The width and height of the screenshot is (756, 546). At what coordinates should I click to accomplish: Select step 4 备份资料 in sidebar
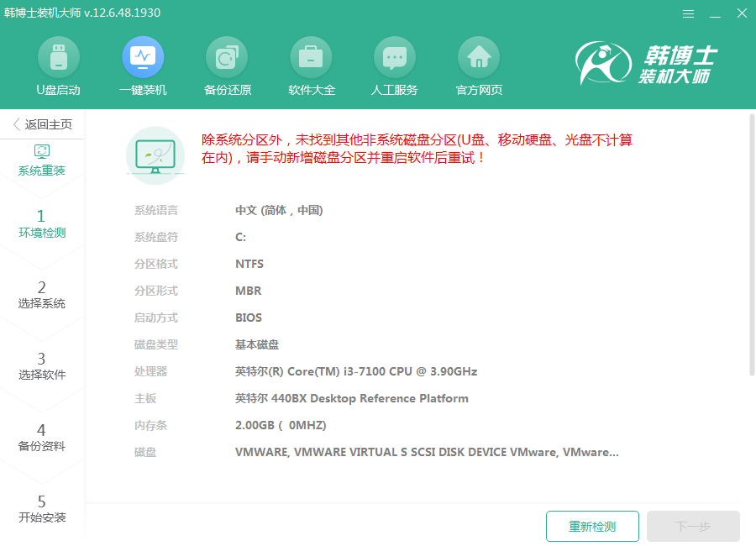click(x=42, y=438)
